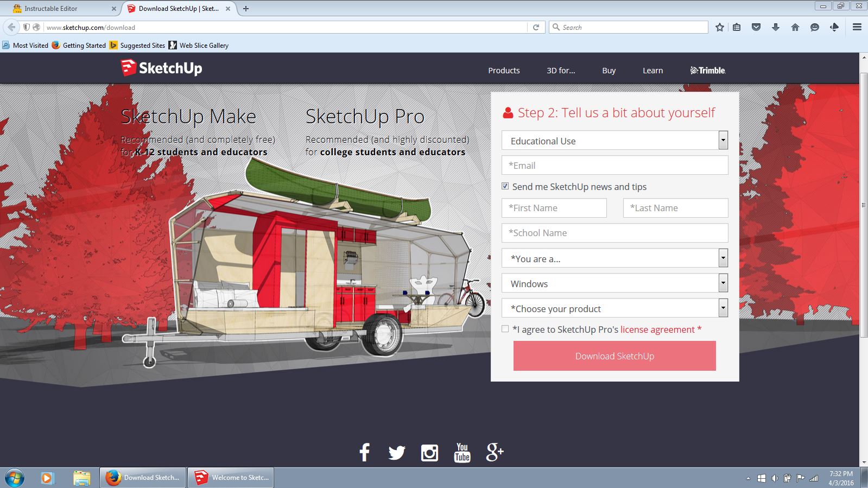Open the downloads arrow icon
The width and height of the screenshot is (868, 488).
[776, 27]
